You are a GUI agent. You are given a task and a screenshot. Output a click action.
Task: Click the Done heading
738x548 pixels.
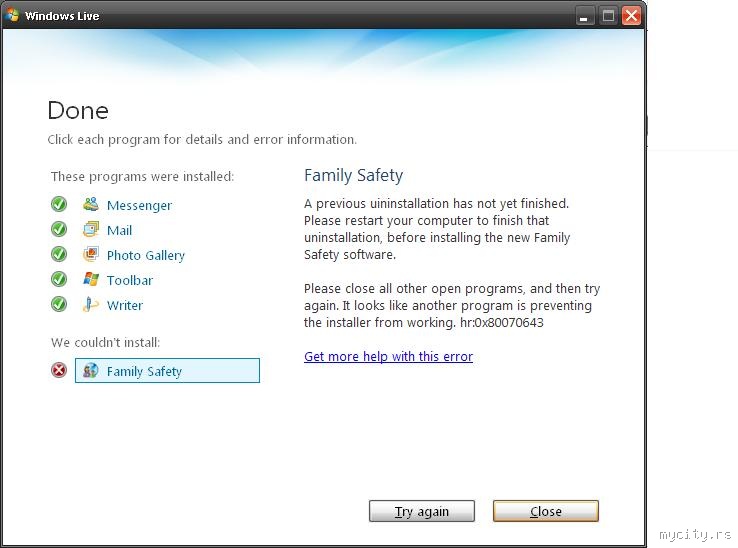(78, 111)
